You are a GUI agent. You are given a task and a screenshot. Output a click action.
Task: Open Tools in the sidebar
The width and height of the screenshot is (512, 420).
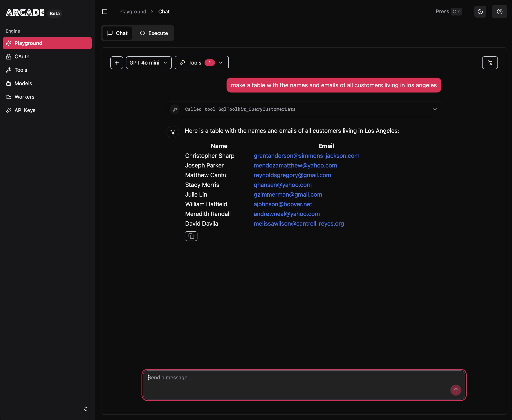[x=47, y=70]
